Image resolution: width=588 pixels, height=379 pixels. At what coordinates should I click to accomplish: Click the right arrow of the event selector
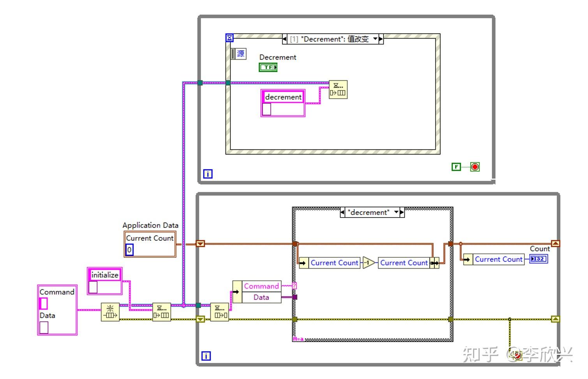[380, 39]
